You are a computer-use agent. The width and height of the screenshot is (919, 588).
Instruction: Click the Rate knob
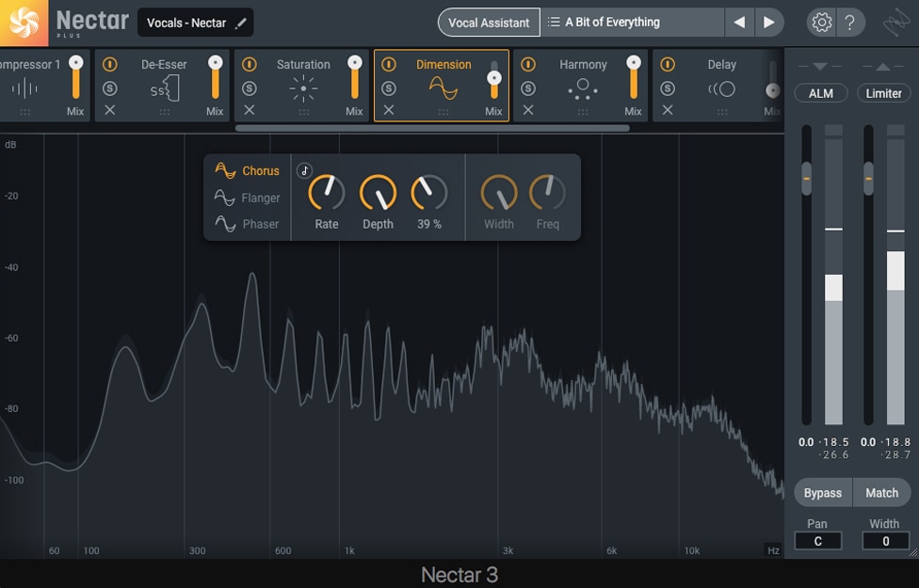[327, 193]
